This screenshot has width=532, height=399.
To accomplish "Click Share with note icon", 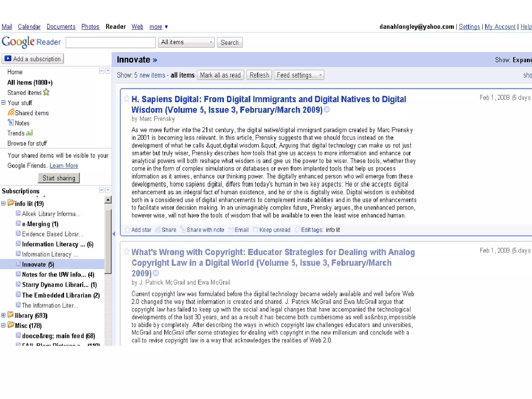I will 183,229.
